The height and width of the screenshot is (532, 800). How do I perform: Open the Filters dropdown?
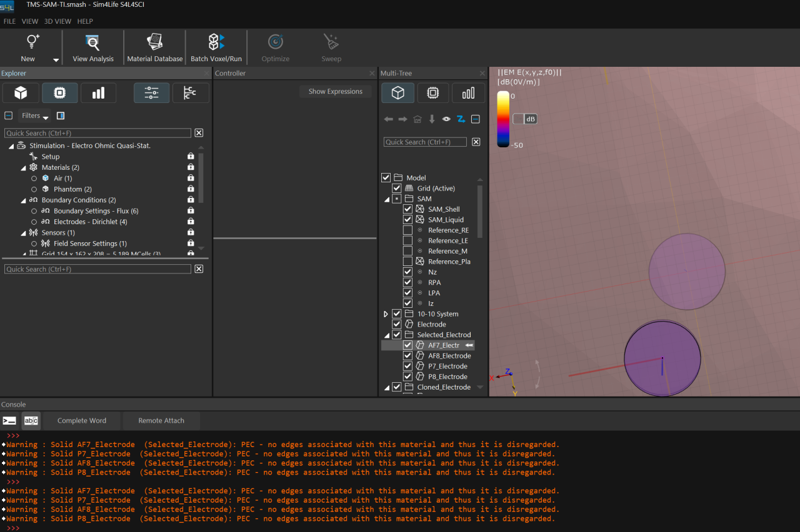click(35, 116)
